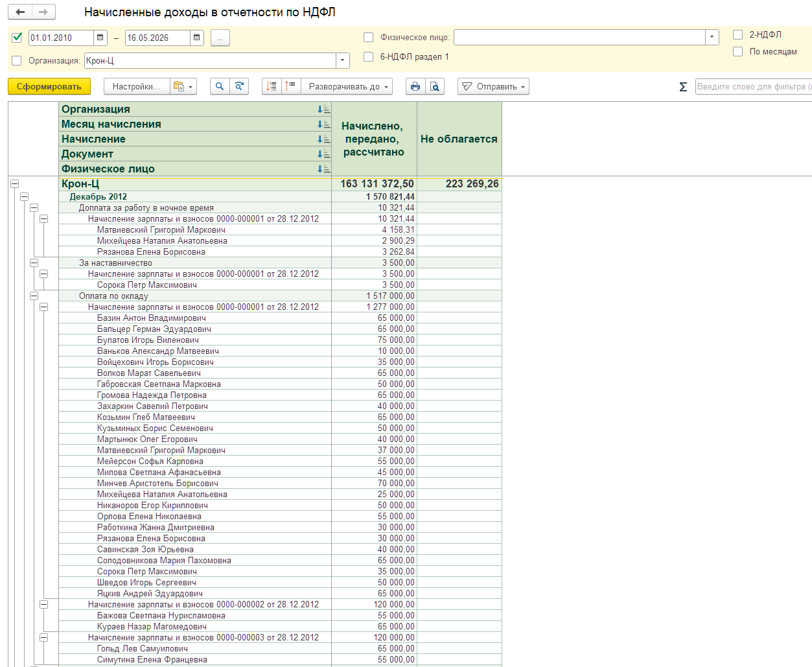Open print preview icon
Viewport: 812px width, 667px height.
[x=435, y=86]
